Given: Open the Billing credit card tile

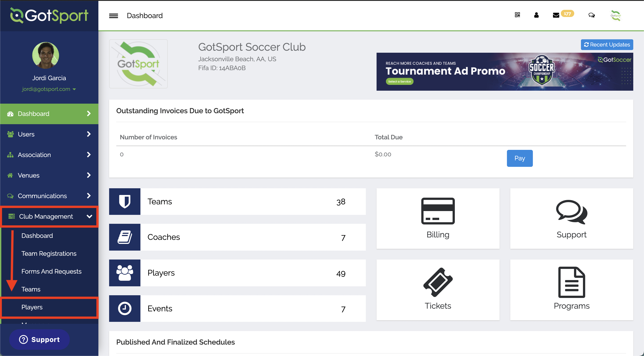Looking at the screenshot, I should click(438, 218).
